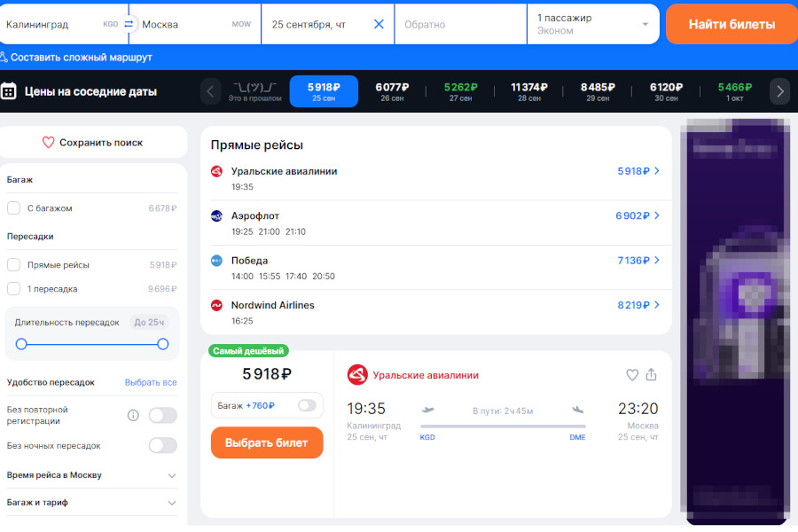Click the calendar icon beside Цены на соседние даты

pos(9,91)
